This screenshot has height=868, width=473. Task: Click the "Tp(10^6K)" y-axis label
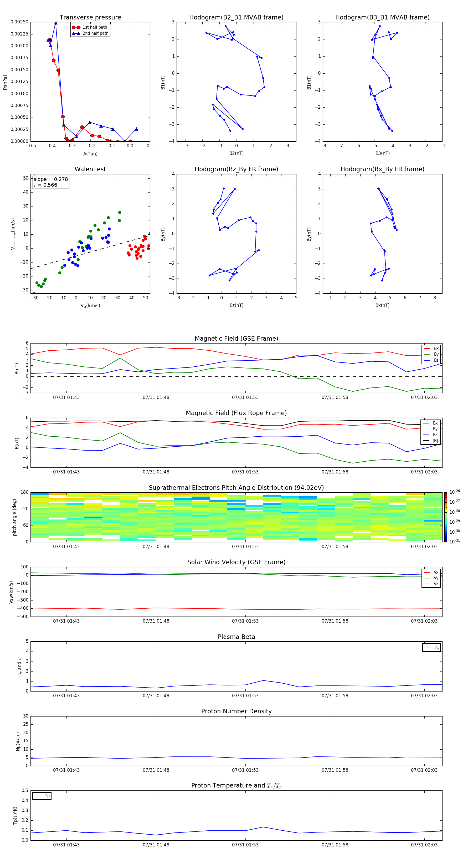pyautogui.click(x=15, y=815)
